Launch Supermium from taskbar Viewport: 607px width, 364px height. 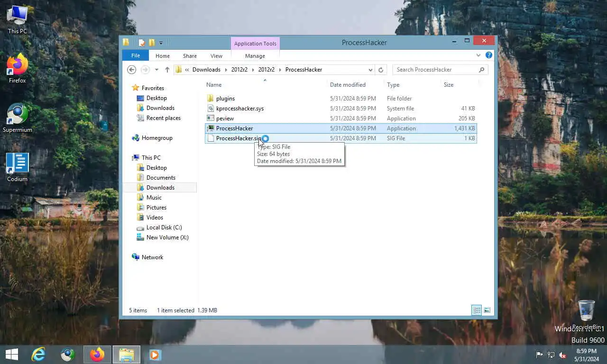68,355
